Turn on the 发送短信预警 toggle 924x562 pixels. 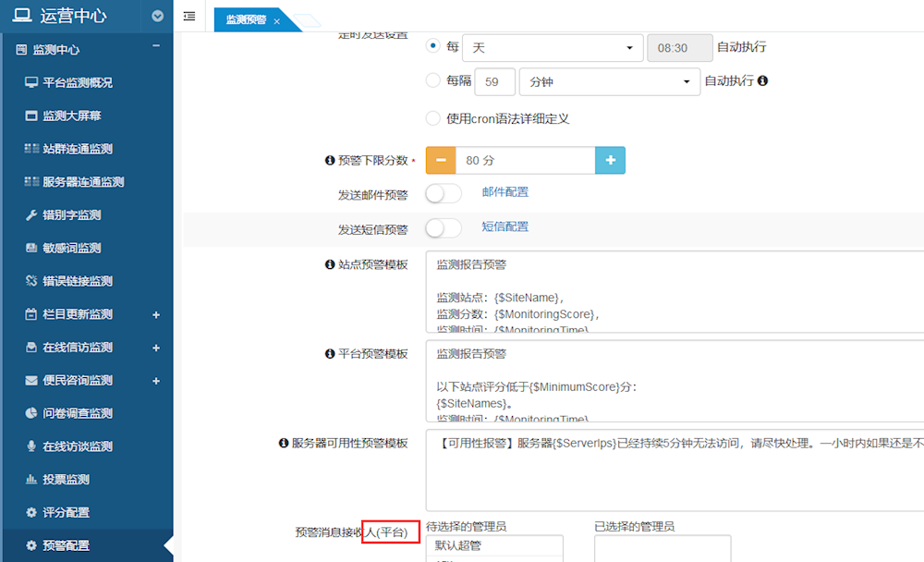tap(444, 227)
